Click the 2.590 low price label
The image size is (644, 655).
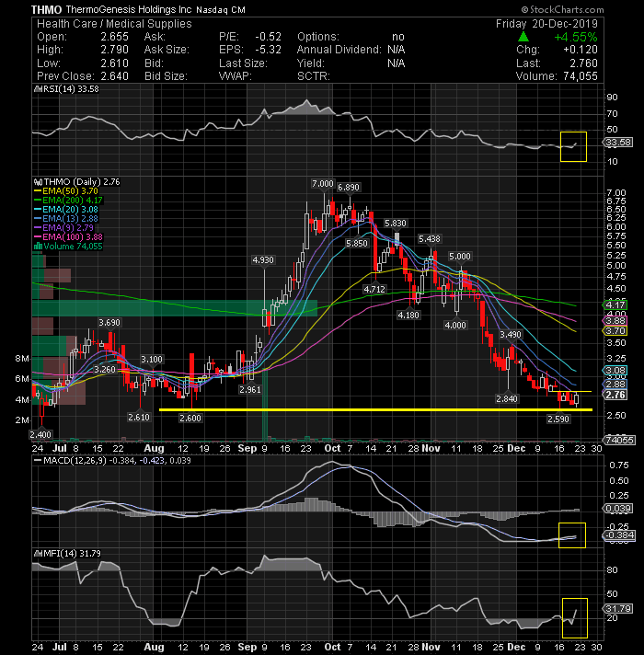point(558,419)
